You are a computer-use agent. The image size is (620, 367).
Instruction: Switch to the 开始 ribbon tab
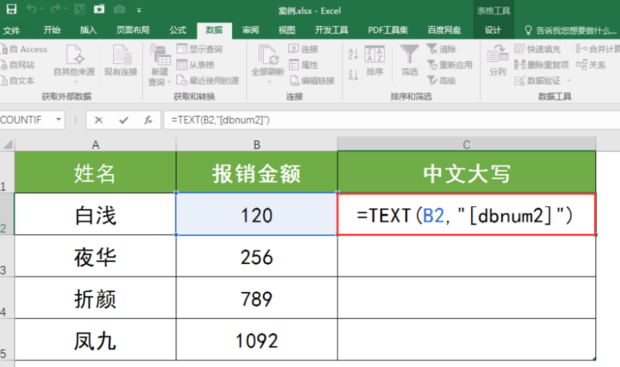point(52,30)
